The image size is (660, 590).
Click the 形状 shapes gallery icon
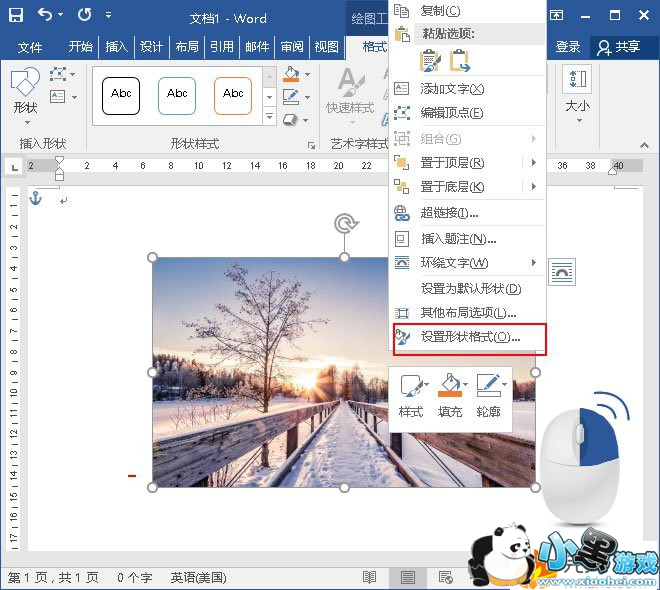coord(25,86)
